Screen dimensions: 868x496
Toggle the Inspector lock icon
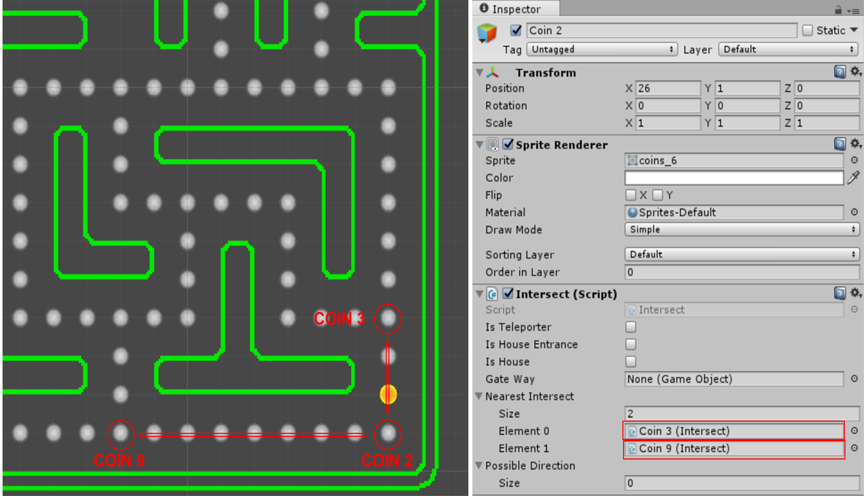pyautogui.click(x=838, y=10)
